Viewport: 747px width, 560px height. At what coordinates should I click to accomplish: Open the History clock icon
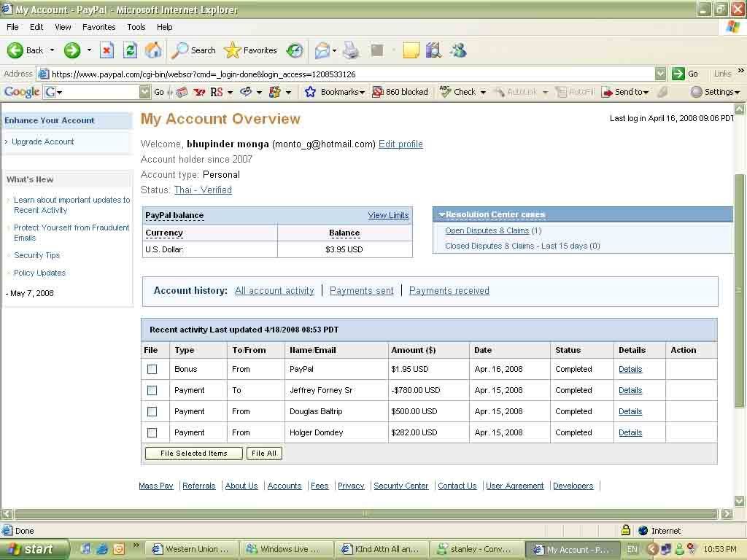(x=295, y=50)
